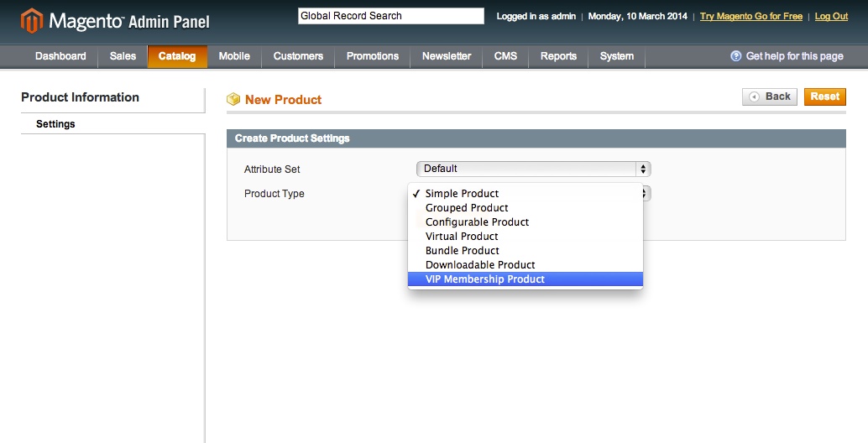This screenshot has width=868, height=443.
Task: Click the Attribute Set label
Action: click(x=272, y=169)
